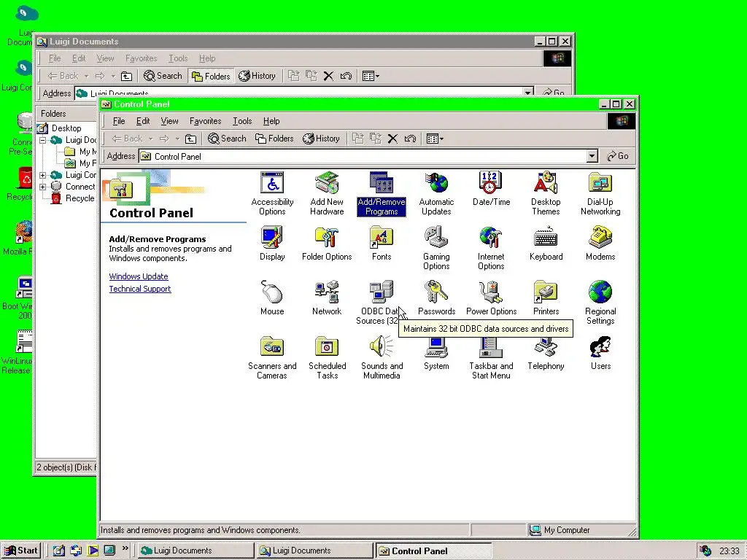Viewport: 747px width, 560px height.
Task: Open the Modems applet
Action: 600,244
